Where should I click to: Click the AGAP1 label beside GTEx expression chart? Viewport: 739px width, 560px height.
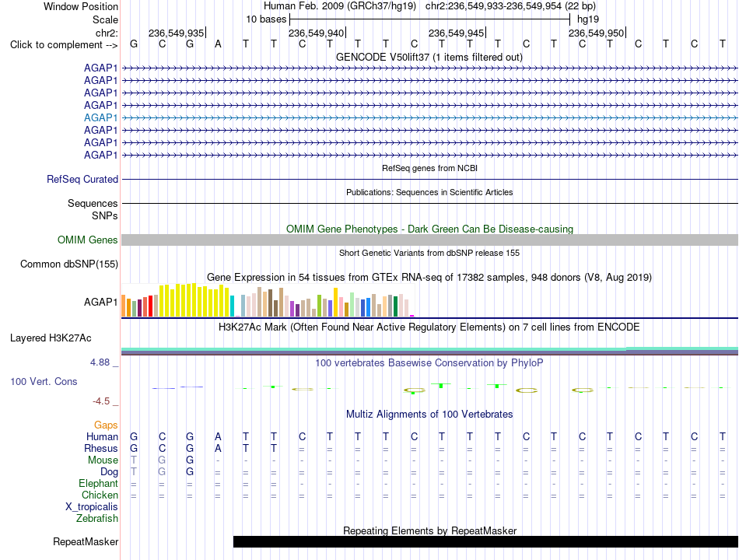(x=100, y=302)
